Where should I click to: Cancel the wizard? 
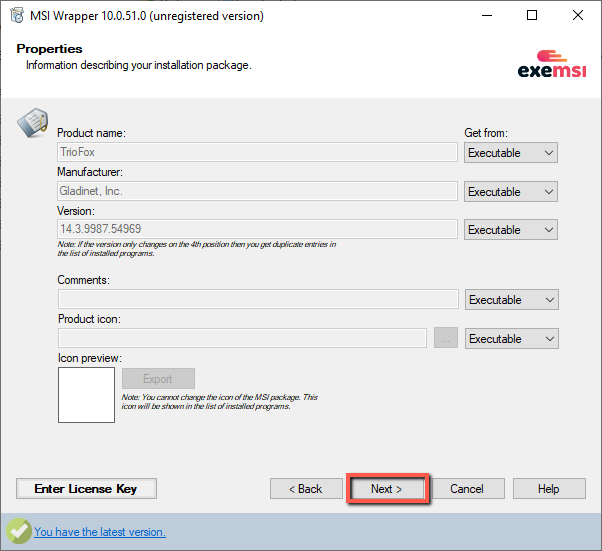pyautogui.click(x=468, y=488)
